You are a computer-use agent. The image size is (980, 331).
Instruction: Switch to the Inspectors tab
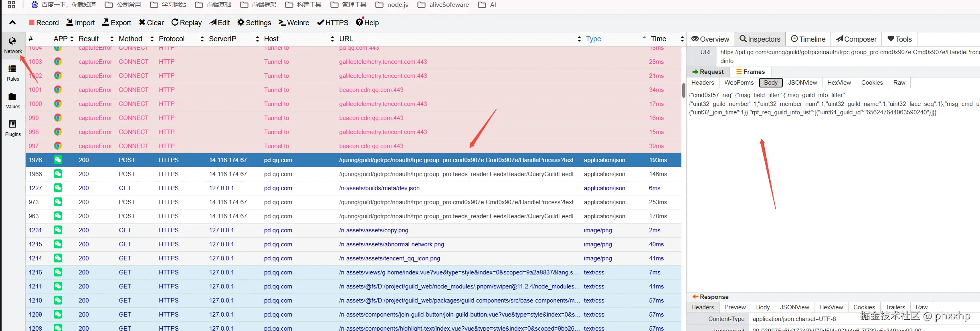coord(760,39)
